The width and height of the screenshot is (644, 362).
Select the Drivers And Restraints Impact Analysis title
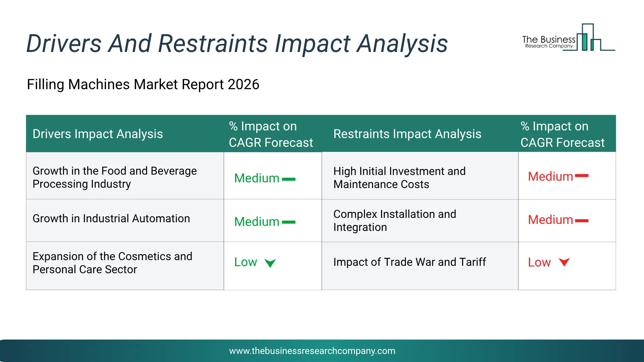point(237,44)
